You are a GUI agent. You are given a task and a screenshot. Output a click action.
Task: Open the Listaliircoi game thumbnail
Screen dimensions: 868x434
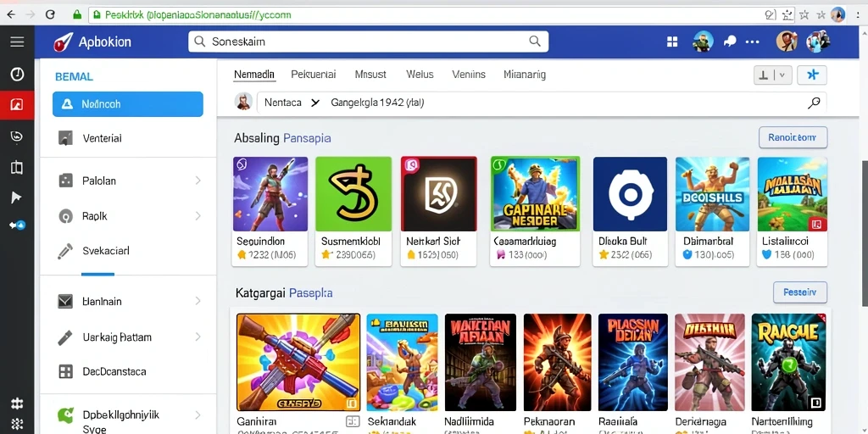pos(793,194)
